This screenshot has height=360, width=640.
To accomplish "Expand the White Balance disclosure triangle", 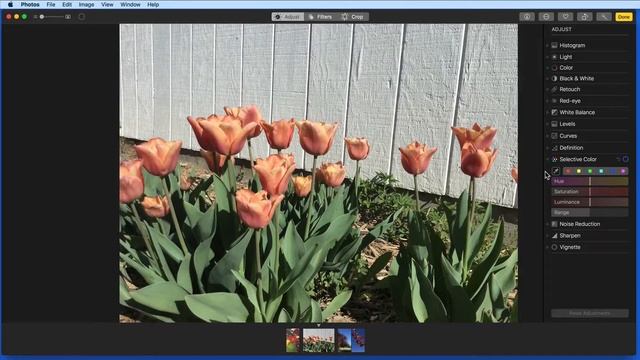I will [x=547, y=112].
